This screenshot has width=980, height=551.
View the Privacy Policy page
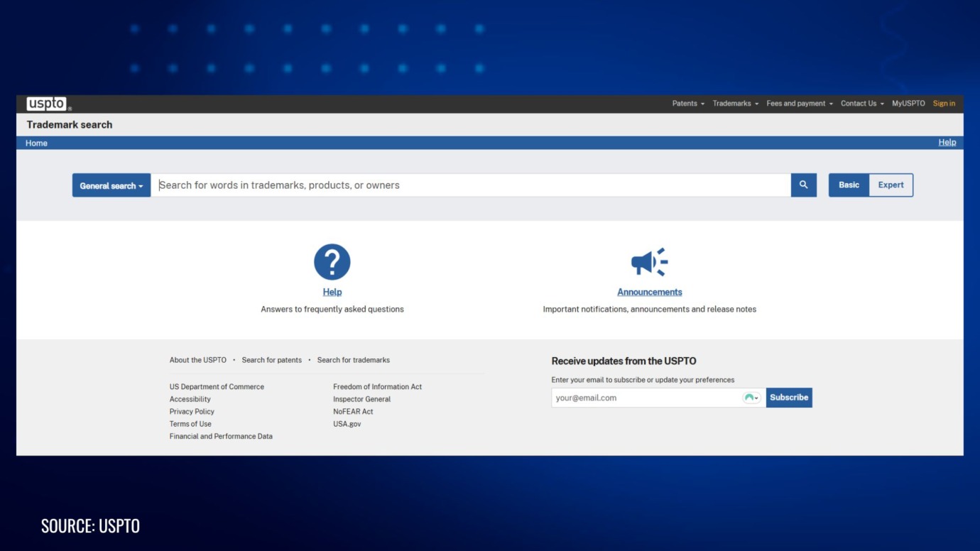pyautogui.click(x=192, y=411)
